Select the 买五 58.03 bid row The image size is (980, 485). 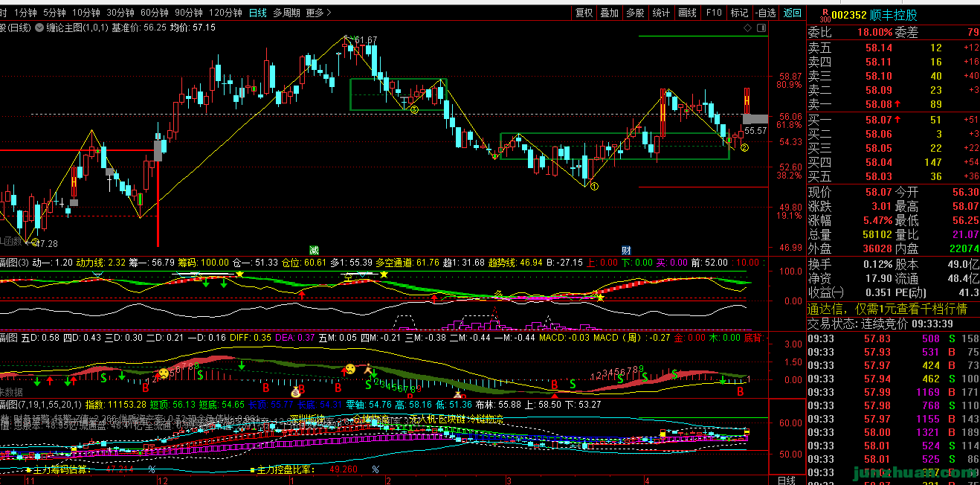coord(893,176)
